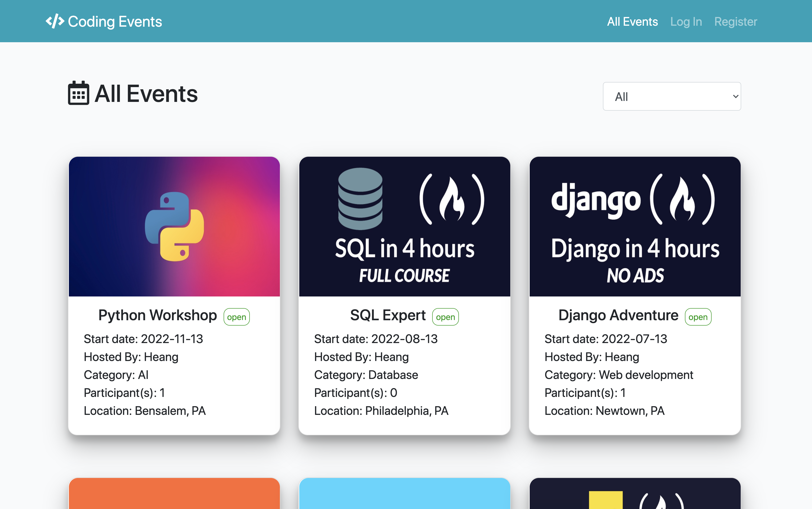Click the Category: Web development text
Image resolution: width=812 pixels, height=509 pixels.
coord(619,375)
